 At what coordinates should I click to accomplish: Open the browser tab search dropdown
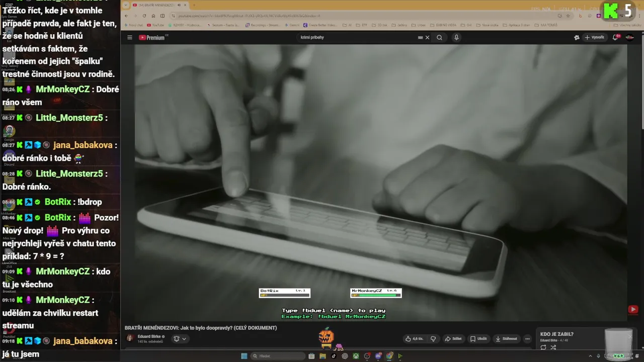pos(126,5)
